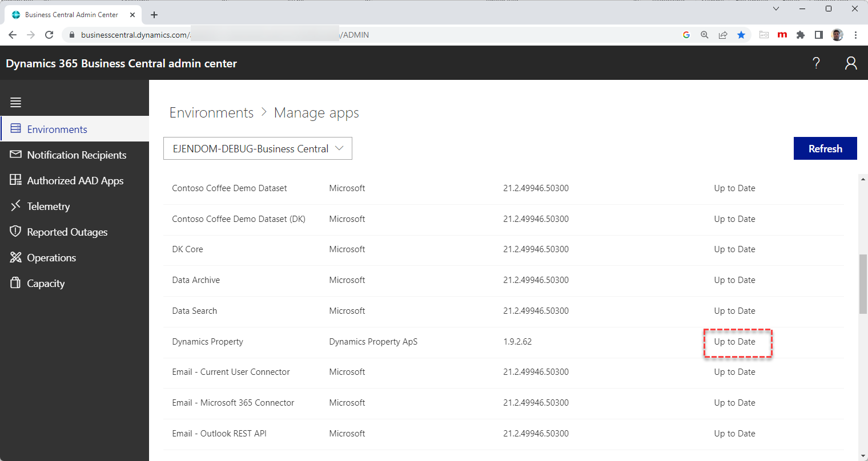The image size is (868, 461).
Task: Click the red m extension icon
Action: point(782,35)
